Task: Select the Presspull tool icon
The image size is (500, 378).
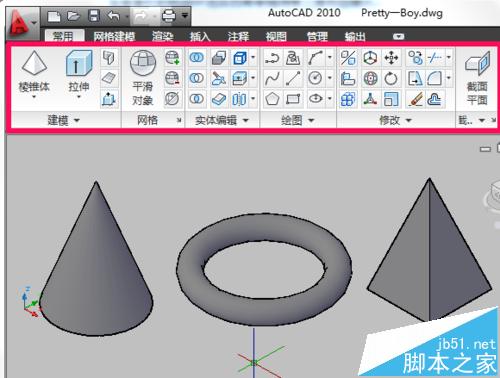Action: point(109,99)
